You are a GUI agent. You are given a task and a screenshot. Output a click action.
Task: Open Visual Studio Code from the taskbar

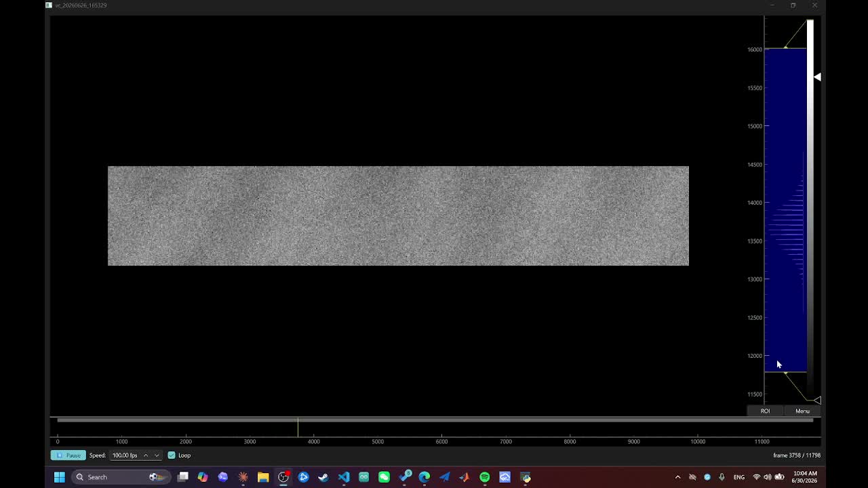(x=344, y=477)
